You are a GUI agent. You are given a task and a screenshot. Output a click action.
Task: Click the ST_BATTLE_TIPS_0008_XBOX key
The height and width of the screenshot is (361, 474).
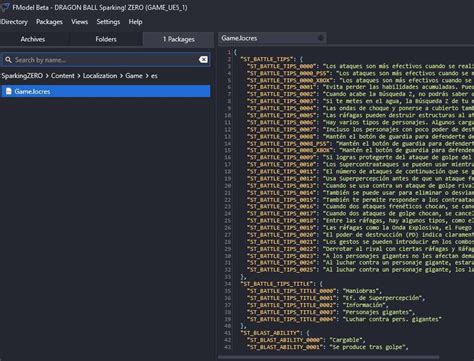290,151
